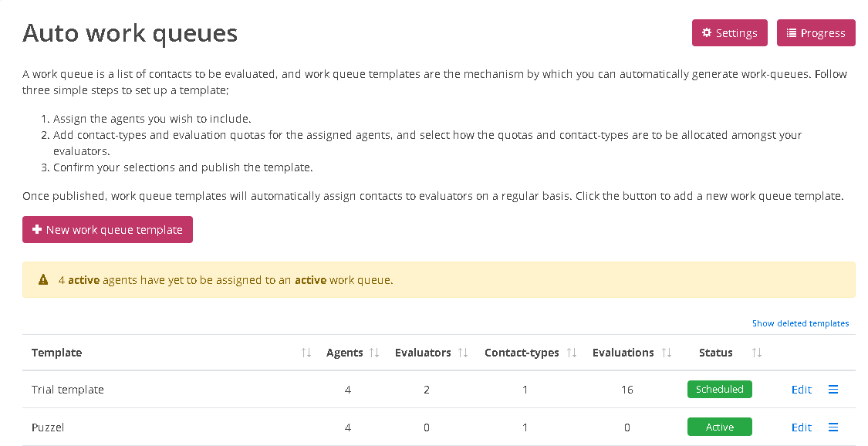The image size is (868, 446).
Task: Click the sort icon beside the Template header
Action: (x=306, y=352)
